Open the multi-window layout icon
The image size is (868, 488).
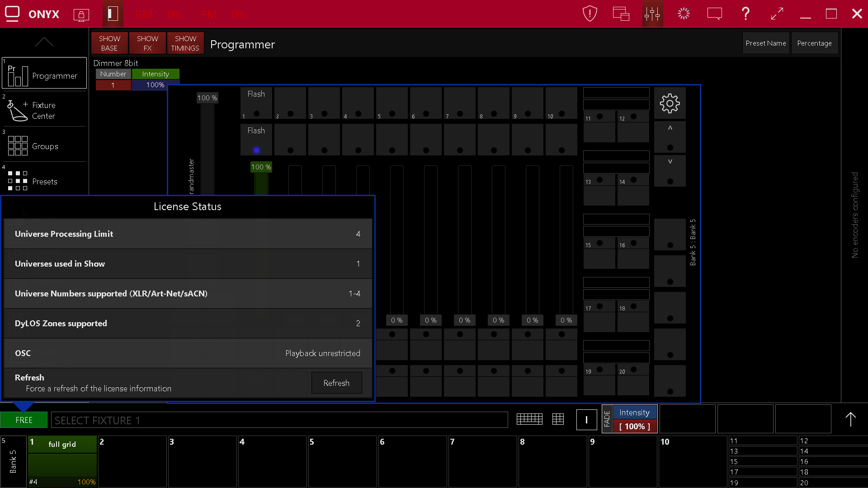point(621,14)
